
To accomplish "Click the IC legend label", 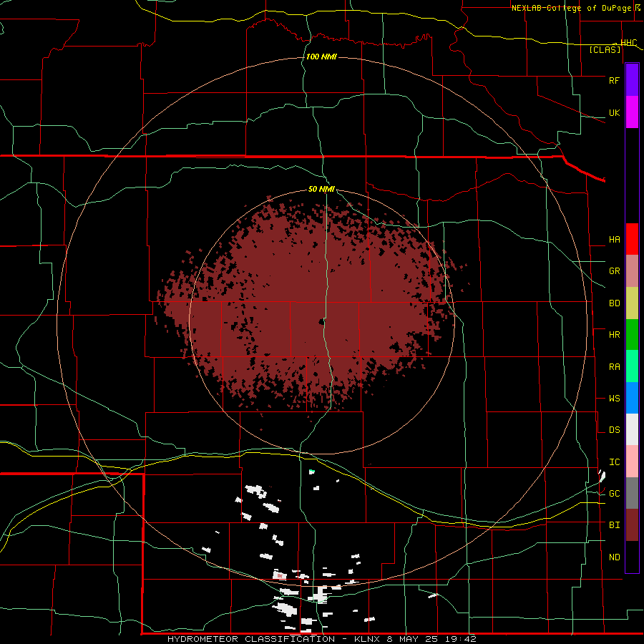I will (614, 462).
